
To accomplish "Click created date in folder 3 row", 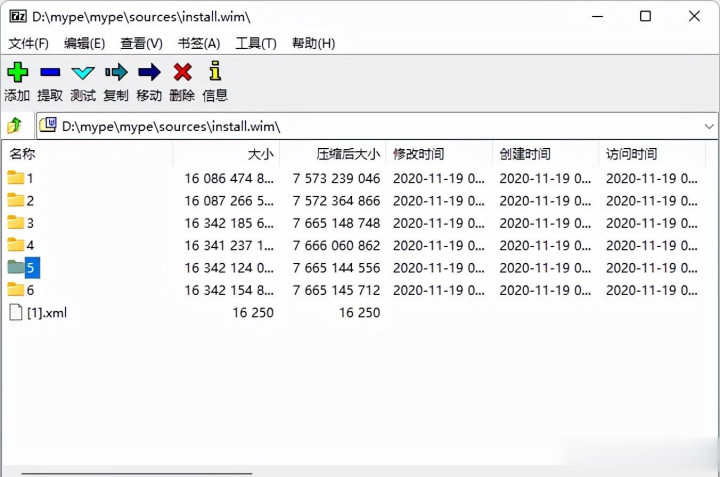I will (x=545, y=223).
